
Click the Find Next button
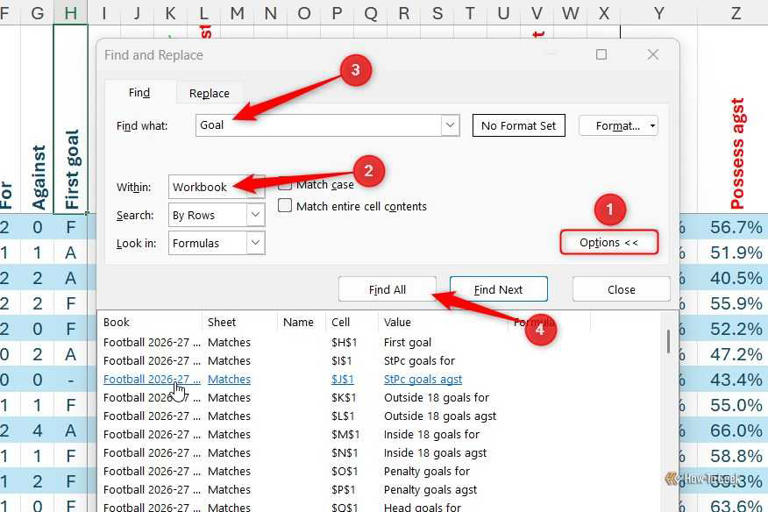pos(498,290)
